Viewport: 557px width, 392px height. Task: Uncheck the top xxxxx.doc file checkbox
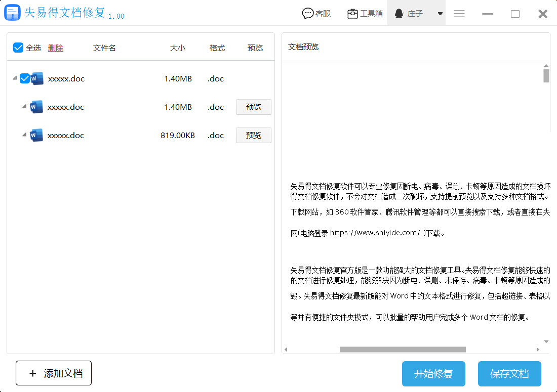24,78
